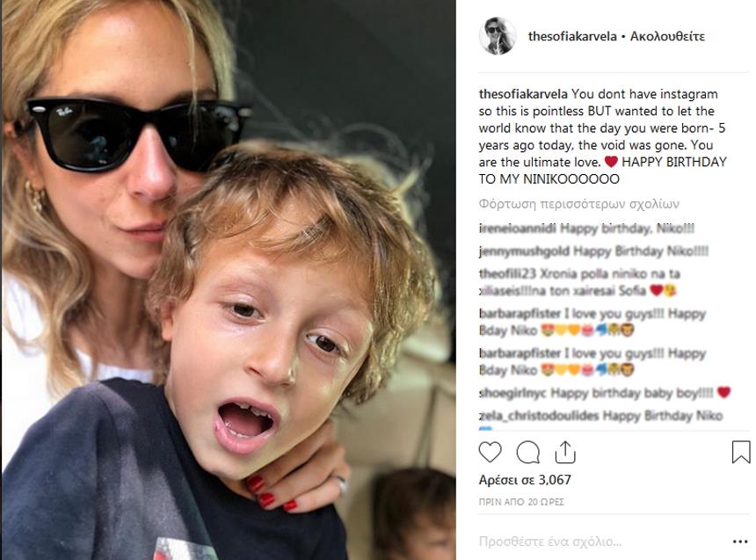The height and width of the screenshot is (560, 756).
Task: Select the main post photo
Action: point(229,280)
